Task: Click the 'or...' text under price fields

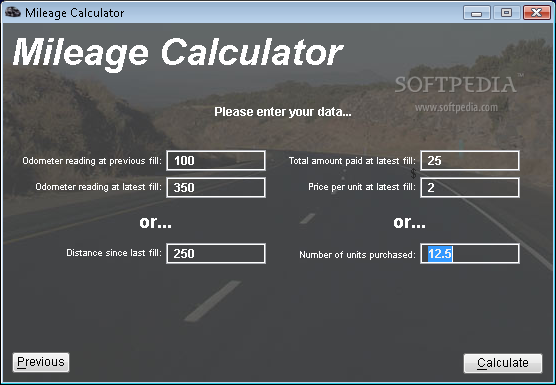Action: click(409, 222)
